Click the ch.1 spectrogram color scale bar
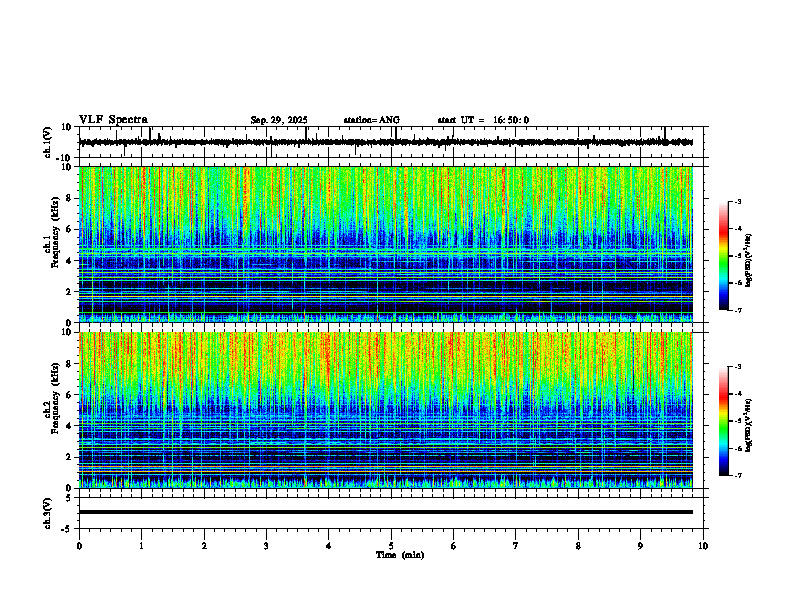 (x=723, y=256)
